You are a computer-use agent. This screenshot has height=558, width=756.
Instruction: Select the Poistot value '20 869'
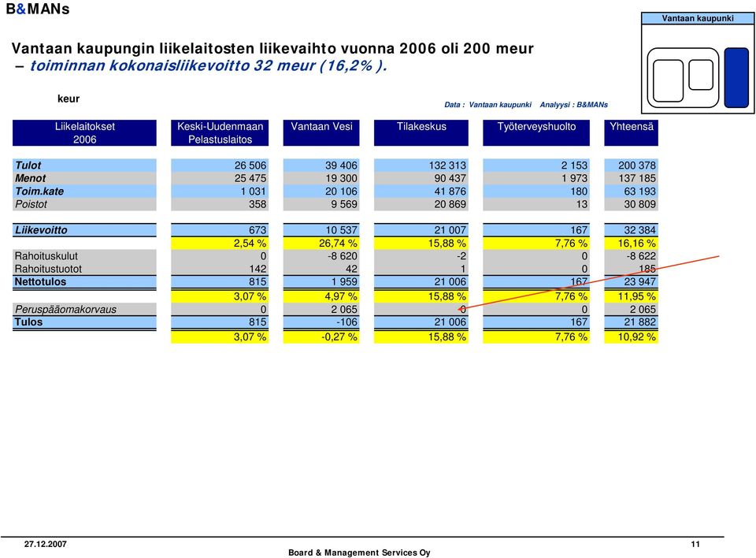[x=450, y=204]
